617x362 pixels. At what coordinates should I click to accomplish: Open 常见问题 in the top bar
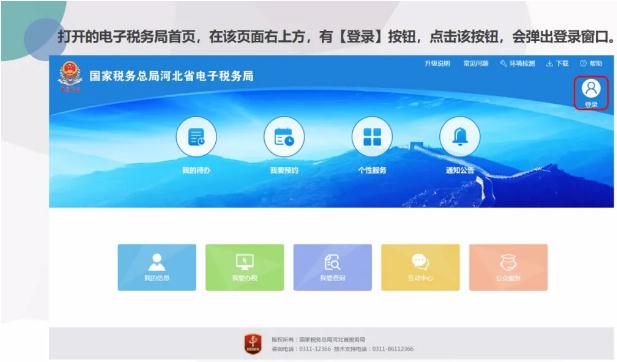point(476,63)
